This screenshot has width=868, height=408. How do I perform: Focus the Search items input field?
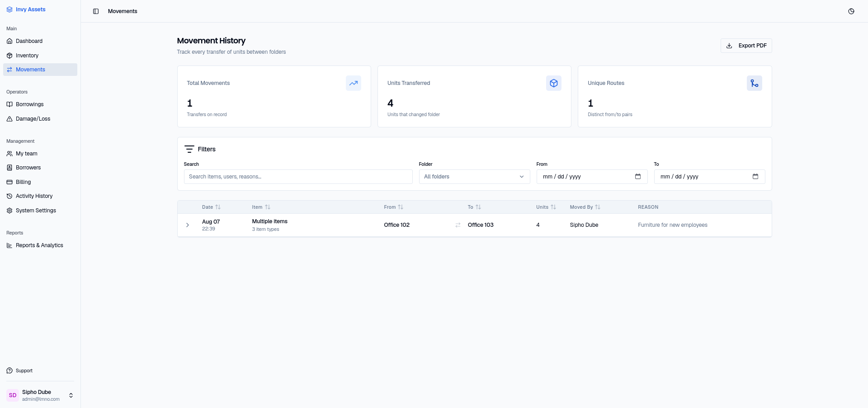click(x=298, y=177)
